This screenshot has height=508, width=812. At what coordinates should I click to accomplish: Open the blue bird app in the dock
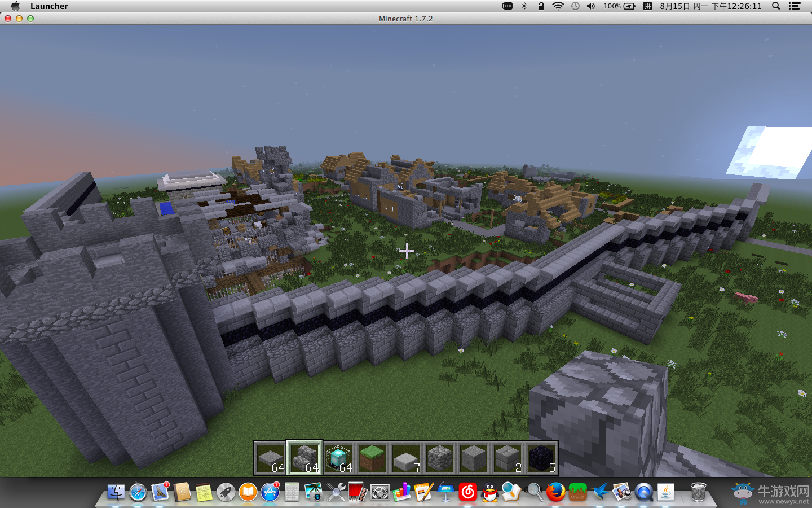point(600,492)
